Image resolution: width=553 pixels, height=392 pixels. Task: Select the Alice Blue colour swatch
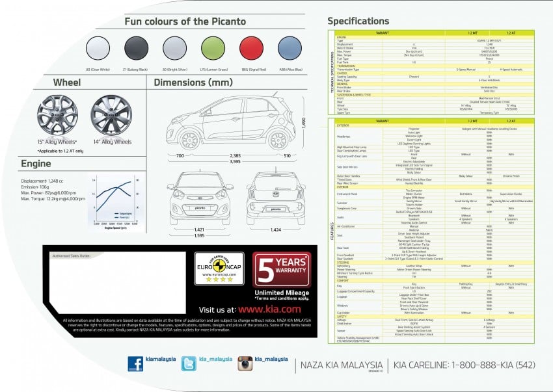pos(290,48)
